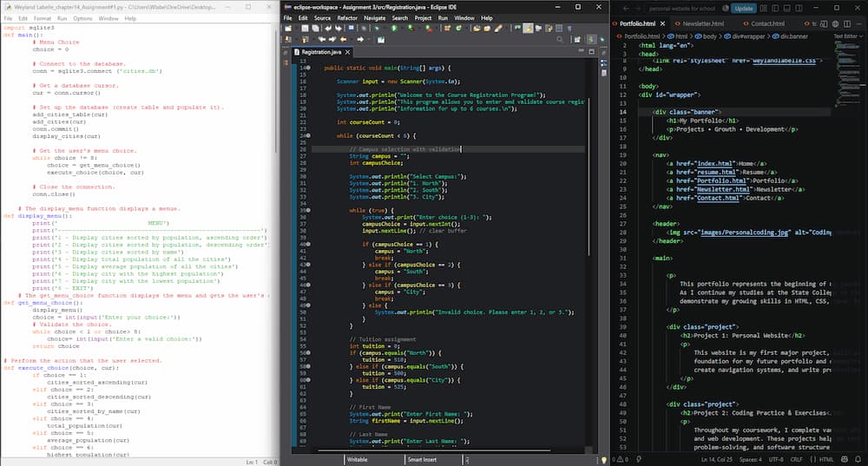The image size is (868, 466).
Task: Click the Pin Editor icon in Eclipse toolbar
Action: click(381, 39)
